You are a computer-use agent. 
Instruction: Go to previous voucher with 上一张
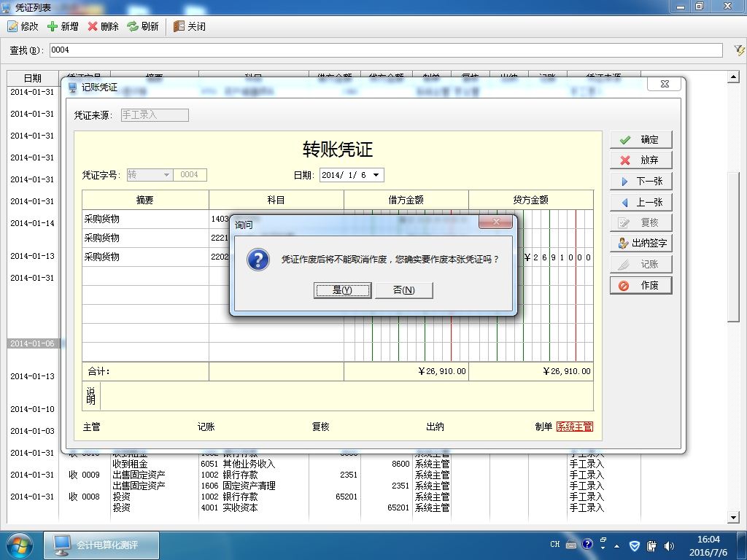(640, 202)
